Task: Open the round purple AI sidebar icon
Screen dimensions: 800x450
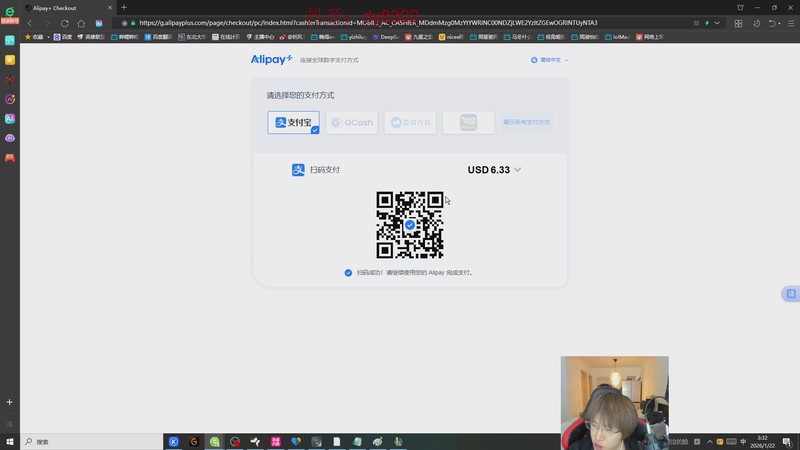Action: tap(10, 99)
